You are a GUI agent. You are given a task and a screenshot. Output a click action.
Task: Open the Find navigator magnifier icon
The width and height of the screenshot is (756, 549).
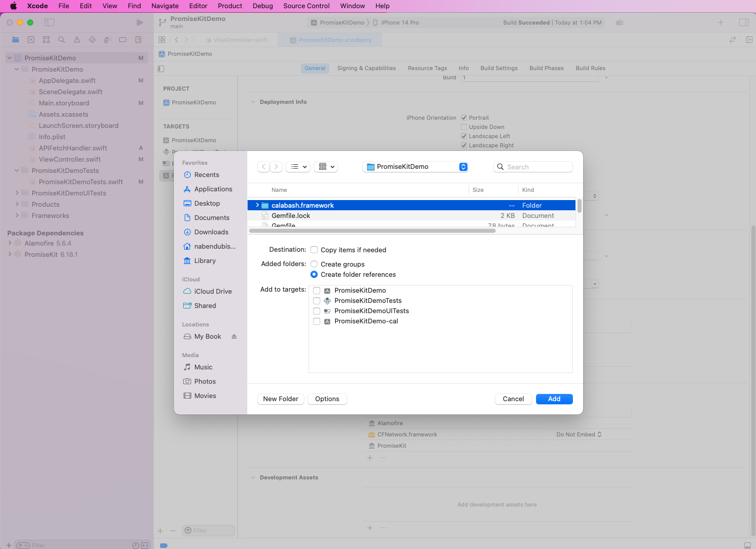61,39
